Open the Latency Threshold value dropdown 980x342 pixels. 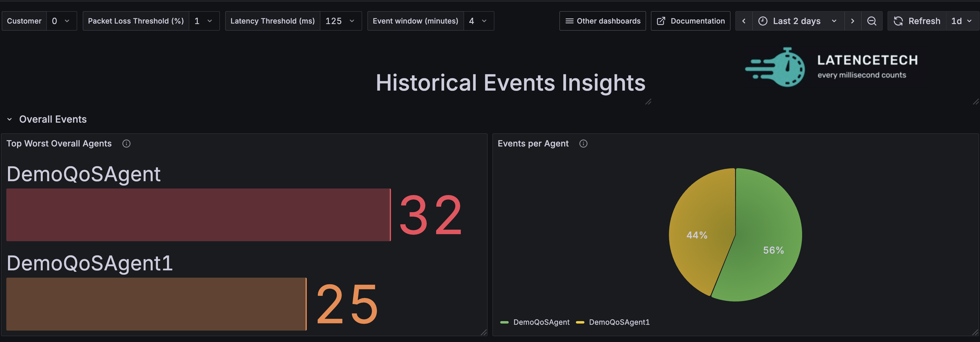[x=341, y=21]
